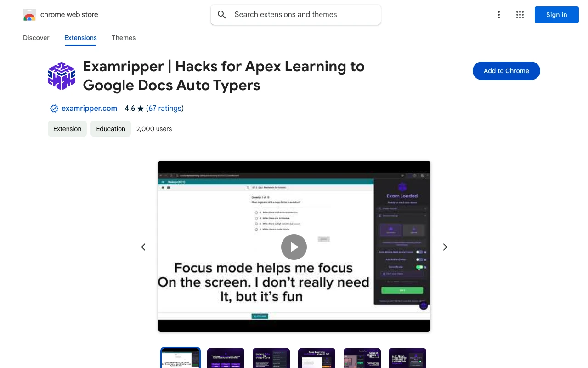Open the Google apps grid

pyautogui.click(x=520, y=15)
